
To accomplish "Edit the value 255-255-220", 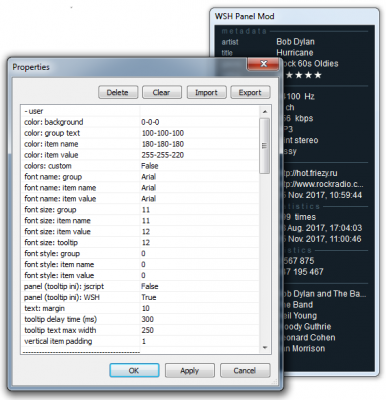I will (x=163, y=155).
